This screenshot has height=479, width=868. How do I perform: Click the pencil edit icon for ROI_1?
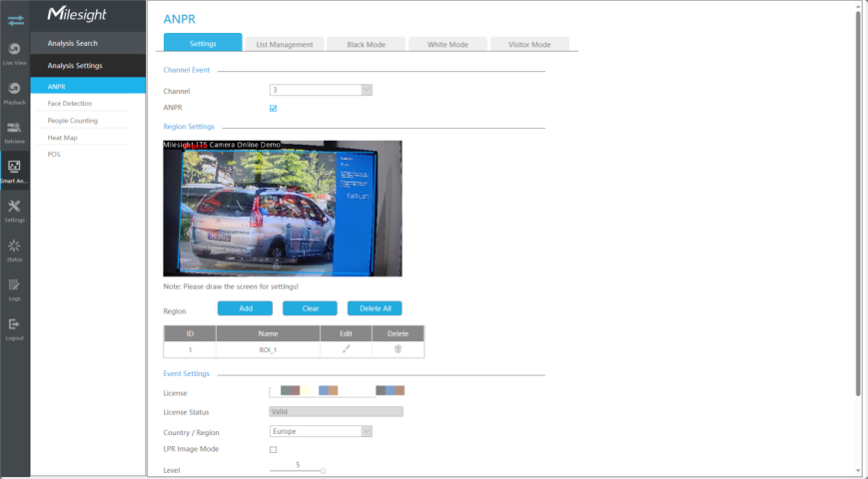coord(346,349)
